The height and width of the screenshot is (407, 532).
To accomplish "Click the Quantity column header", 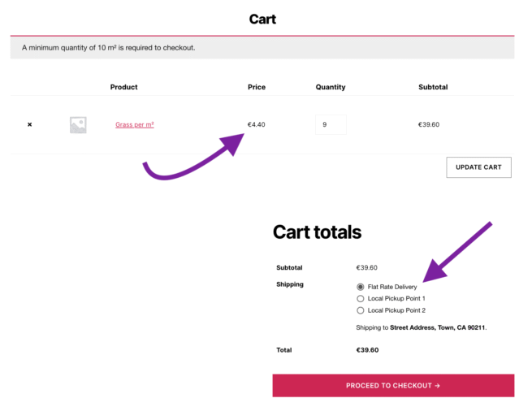I will click(x=331, y=87).
